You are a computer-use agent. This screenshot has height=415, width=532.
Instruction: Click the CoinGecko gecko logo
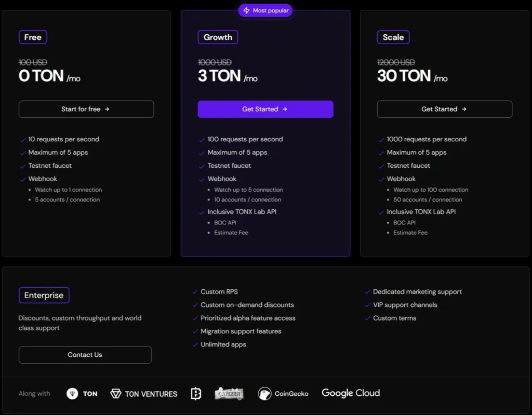(x=264, y=394)
